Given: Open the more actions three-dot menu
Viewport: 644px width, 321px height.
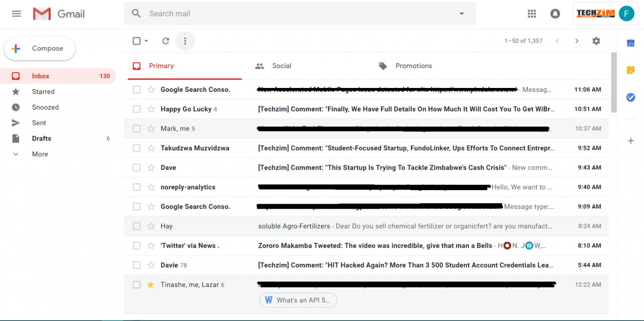Looking at the screenshot, I should [x=185, y=41].
